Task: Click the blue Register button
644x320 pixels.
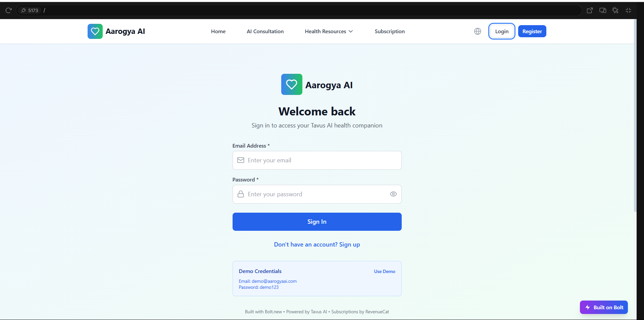Action: tap(532, 31)
